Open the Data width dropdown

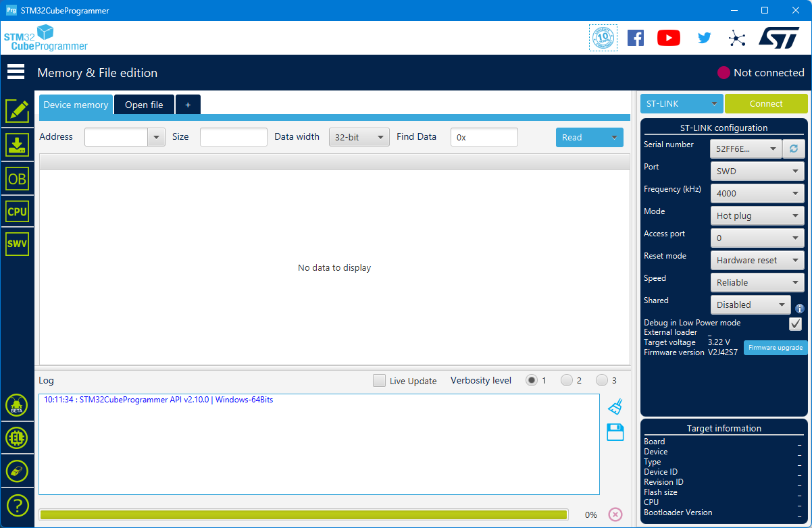tap(359, 136)
